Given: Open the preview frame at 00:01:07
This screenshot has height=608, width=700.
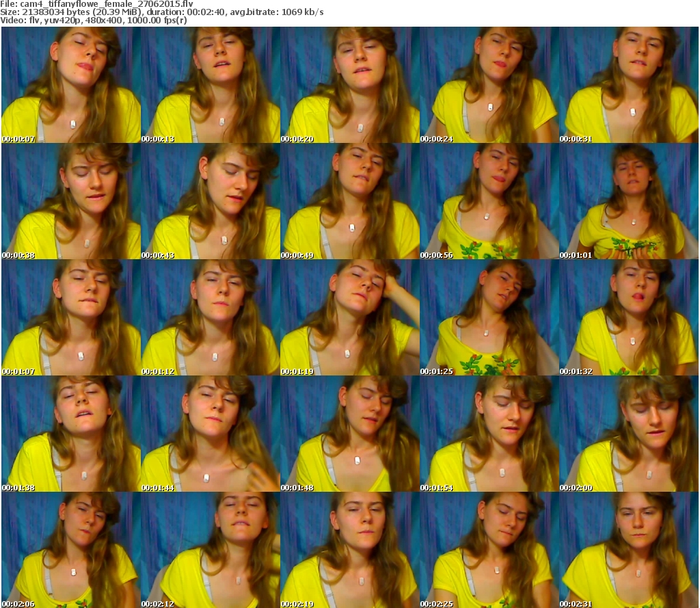Looking at the screenshot, I should (71, 317).
